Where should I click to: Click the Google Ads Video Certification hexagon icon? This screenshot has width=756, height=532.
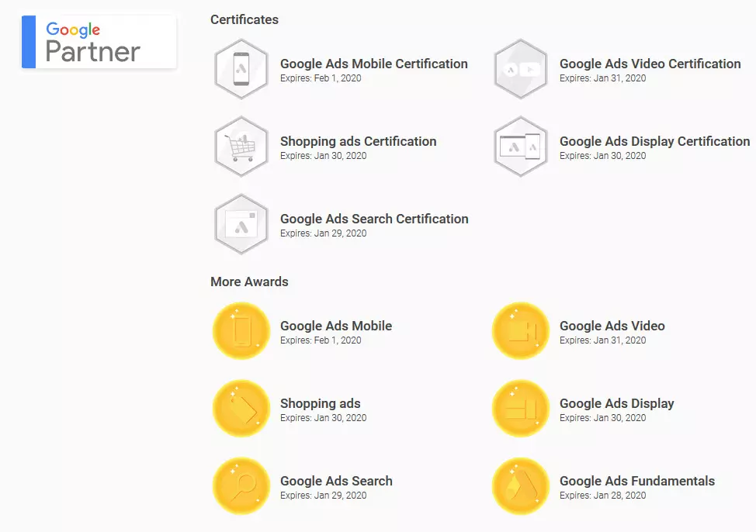tap(521, 69)
